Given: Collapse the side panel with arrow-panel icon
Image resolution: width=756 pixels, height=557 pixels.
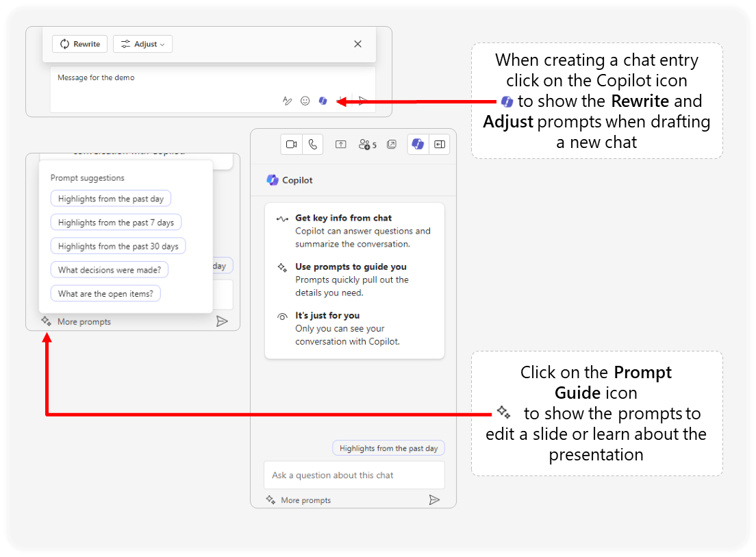Looking at the screenshot, I should [x=440, y=145].
